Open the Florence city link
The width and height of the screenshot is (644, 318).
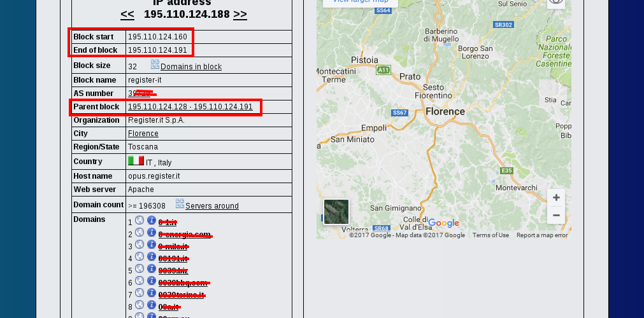coord(143,134)
